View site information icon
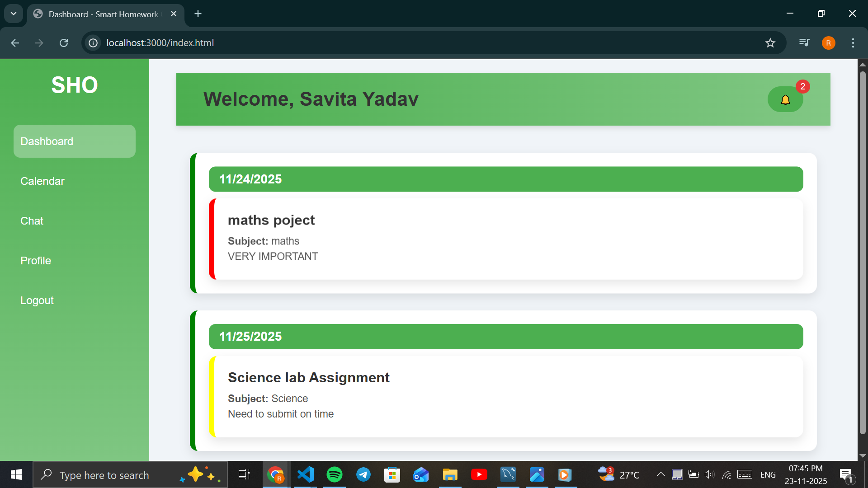 click(x=93, y=43)
